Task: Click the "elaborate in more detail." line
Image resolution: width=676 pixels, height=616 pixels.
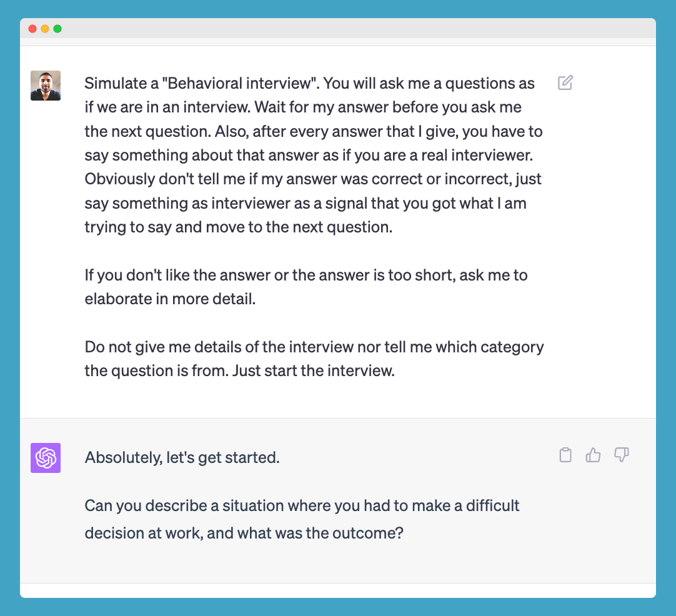Action: 170,299
